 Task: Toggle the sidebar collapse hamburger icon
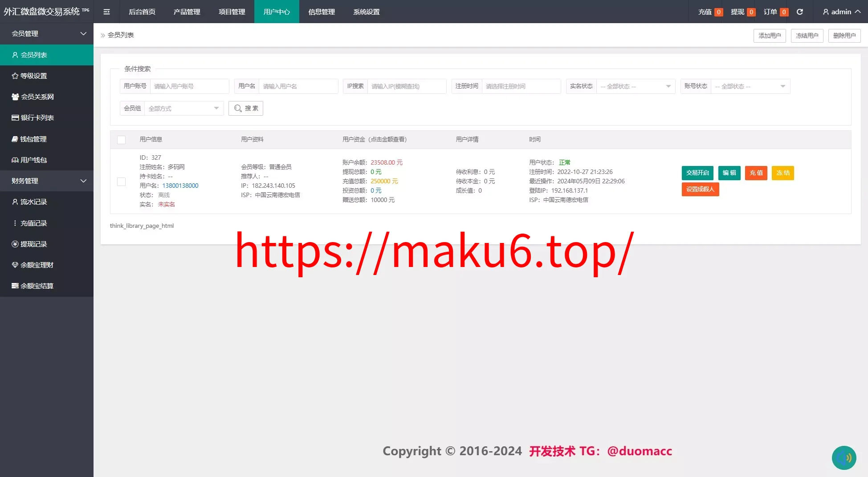(106, 12)
